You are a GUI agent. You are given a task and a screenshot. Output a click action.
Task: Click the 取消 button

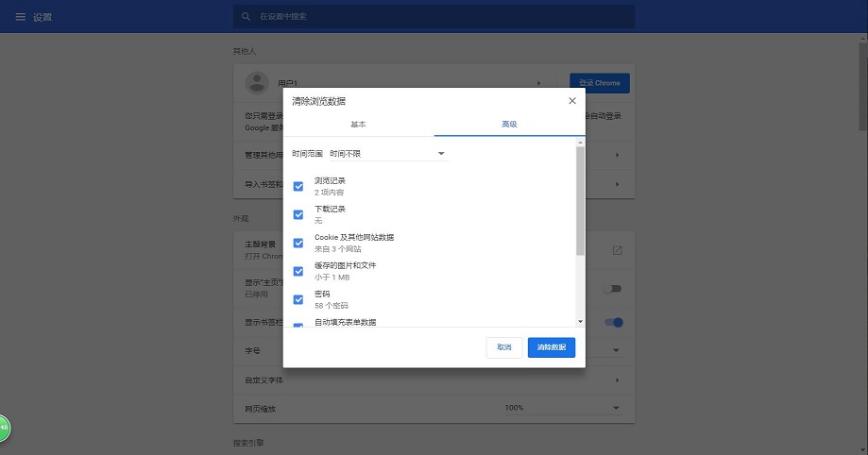click(x=503, y=347)
